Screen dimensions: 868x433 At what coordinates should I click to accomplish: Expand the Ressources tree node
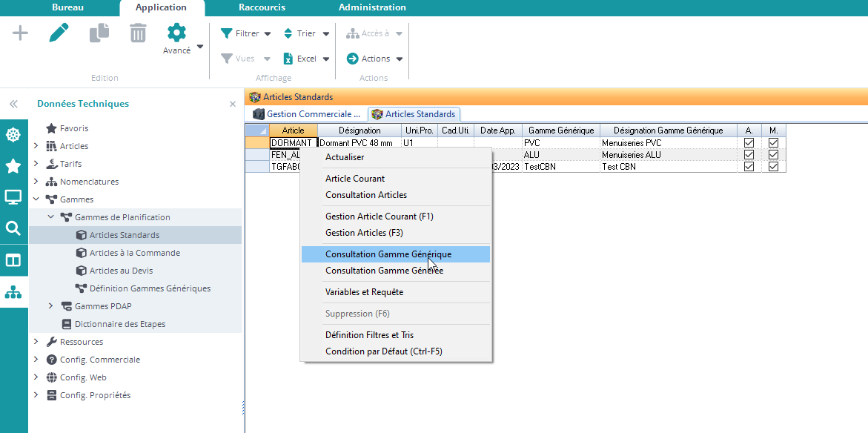[36, 342]
